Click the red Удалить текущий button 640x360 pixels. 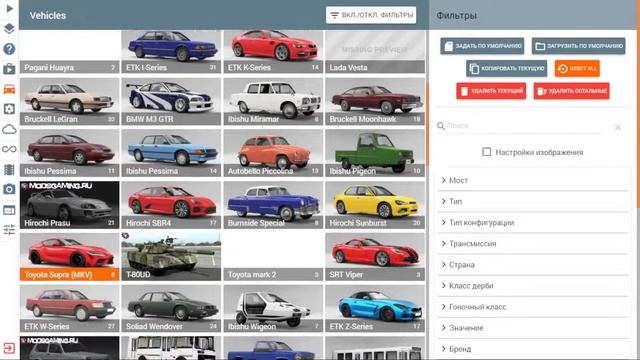491,91
